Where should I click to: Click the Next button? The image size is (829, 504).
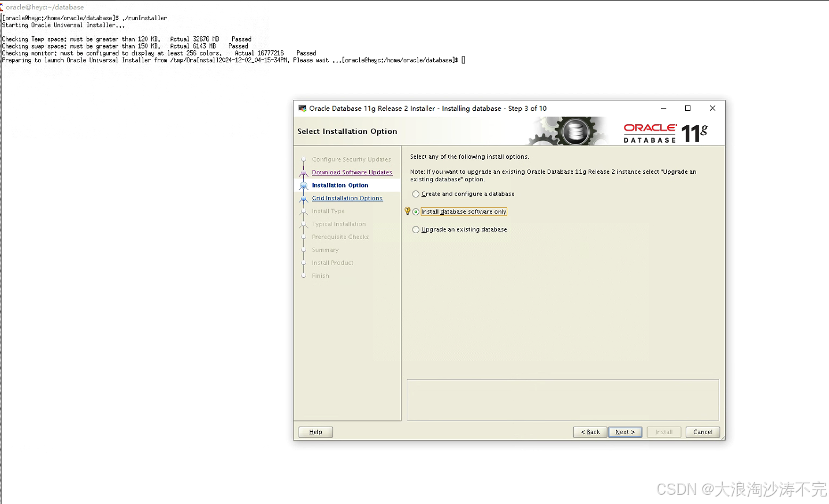(625, 432)
